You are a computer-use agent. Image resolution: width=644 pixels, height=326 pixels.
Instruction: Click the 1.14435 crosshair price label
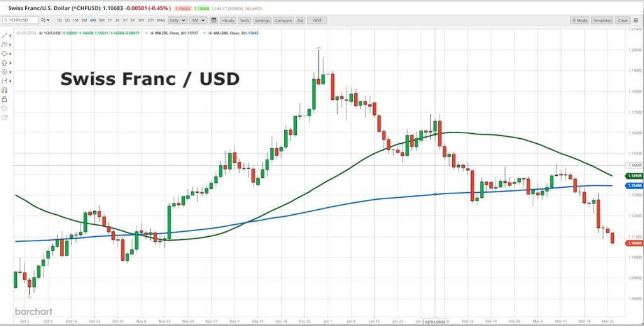pyautogui.click(x=635, y=166)
